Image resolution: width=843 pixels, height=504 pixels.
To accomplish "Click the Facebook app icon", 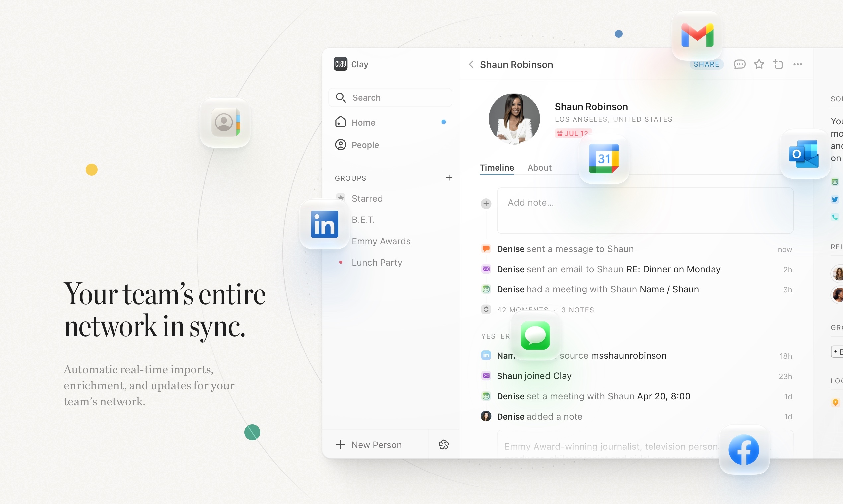I will [744, 449].
